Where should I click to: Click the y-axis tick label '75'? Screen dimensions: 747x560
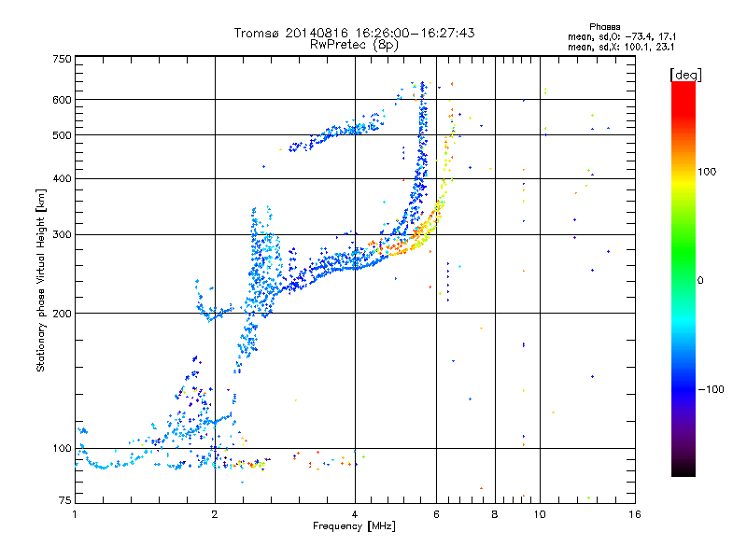point(65,500)
